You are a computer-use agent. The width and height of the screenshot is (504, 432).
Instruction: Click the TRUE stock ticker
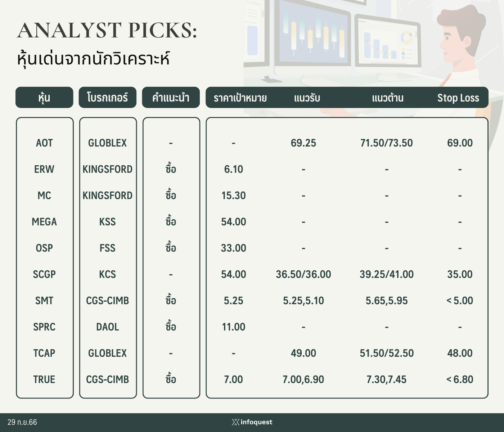(44, 379)
